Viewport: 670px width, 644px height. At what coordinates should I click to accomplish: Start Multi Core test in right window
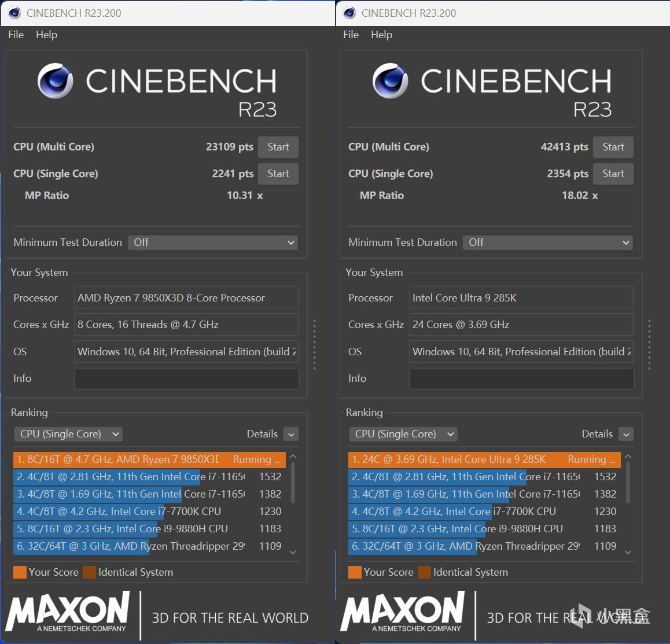click(x=613, y=147)
